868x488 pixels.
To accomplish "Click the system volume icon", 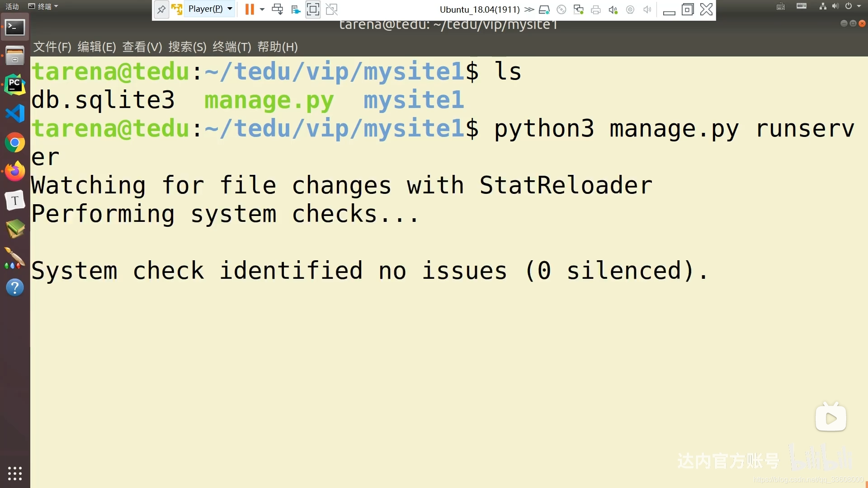I will pos(835,6).
